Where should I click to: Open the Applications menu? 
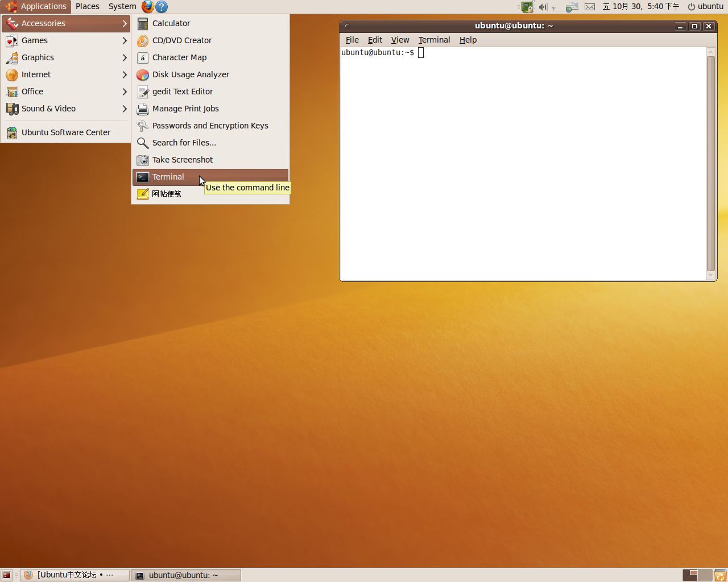point(36,6)
